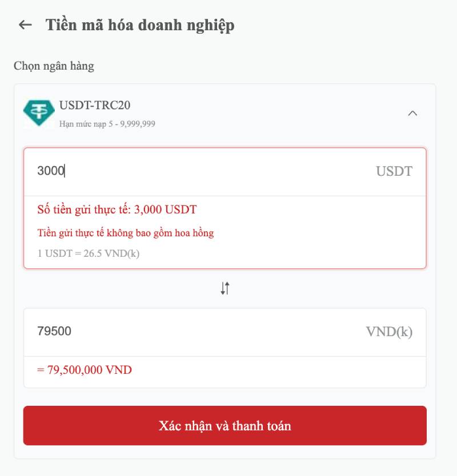457x476 pixels.
Task: Click the converted value 79500
Action: [54, 332]
